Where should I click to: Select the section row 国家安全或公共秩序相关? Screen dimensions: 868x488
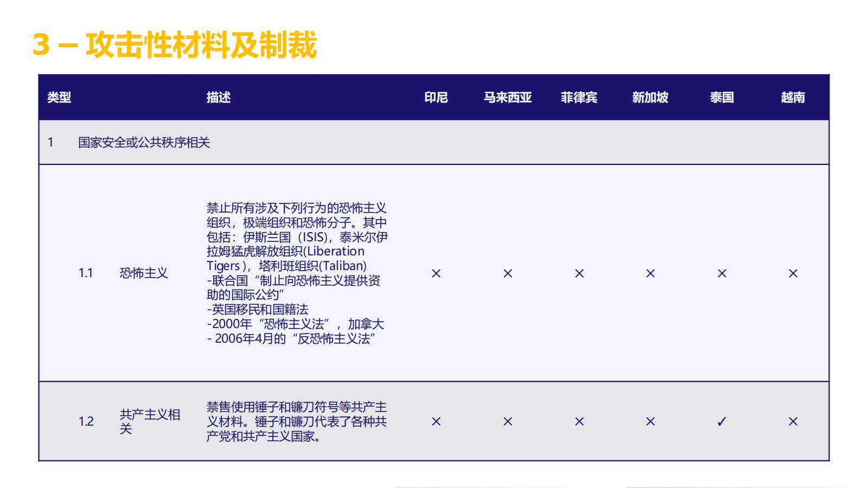tap(434, 142)
